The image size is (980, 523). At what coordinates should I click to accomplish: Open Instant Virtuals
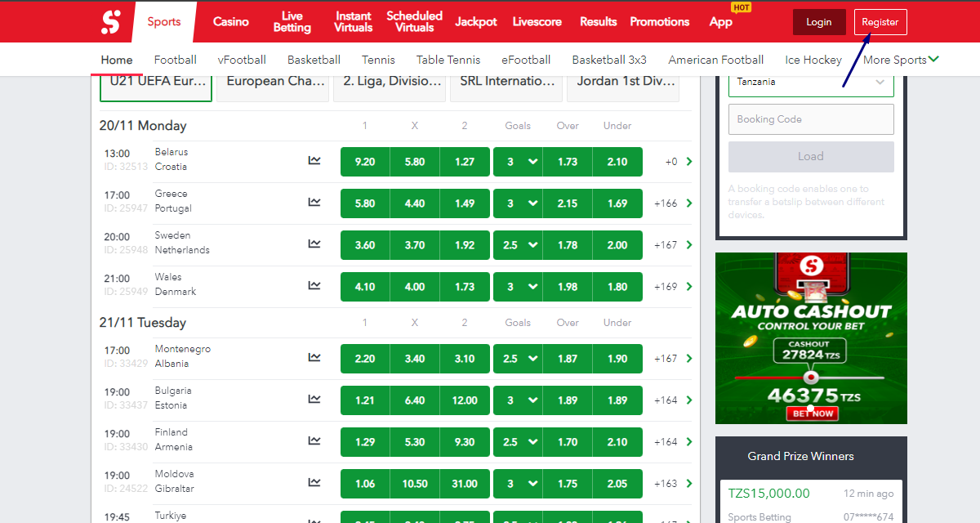[353, 22]
